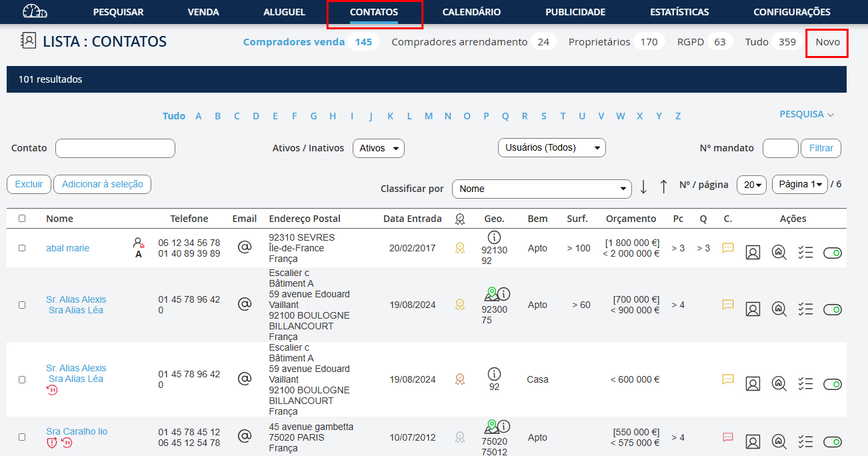Click the Contato search input field
This screenshot has width=868, height=456.
click(115, 148)
